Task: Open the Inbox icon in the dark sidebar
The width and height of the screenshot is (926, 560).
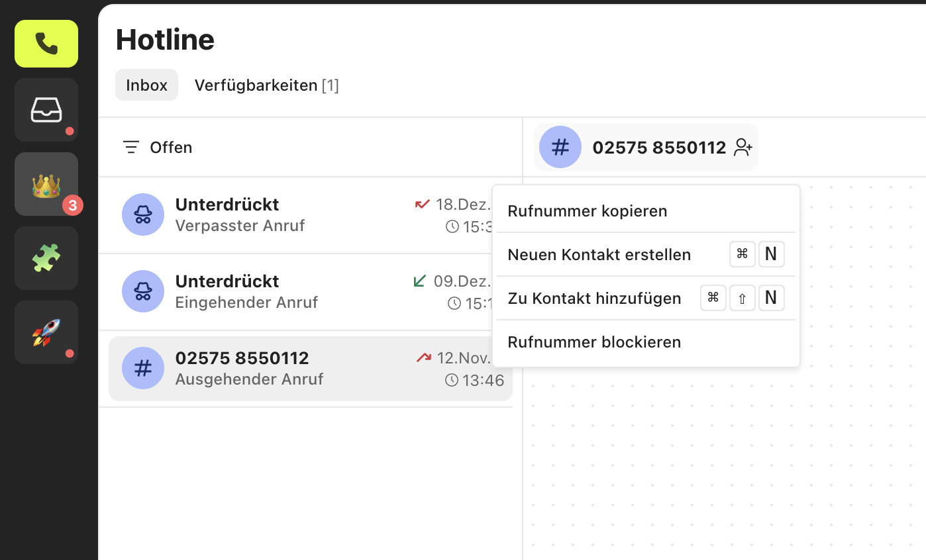Action: click(46, 109)
